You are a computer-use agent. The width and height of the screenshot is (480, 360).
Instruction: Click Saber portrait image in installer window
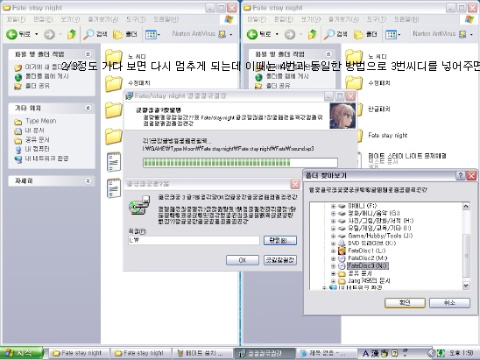342,116
